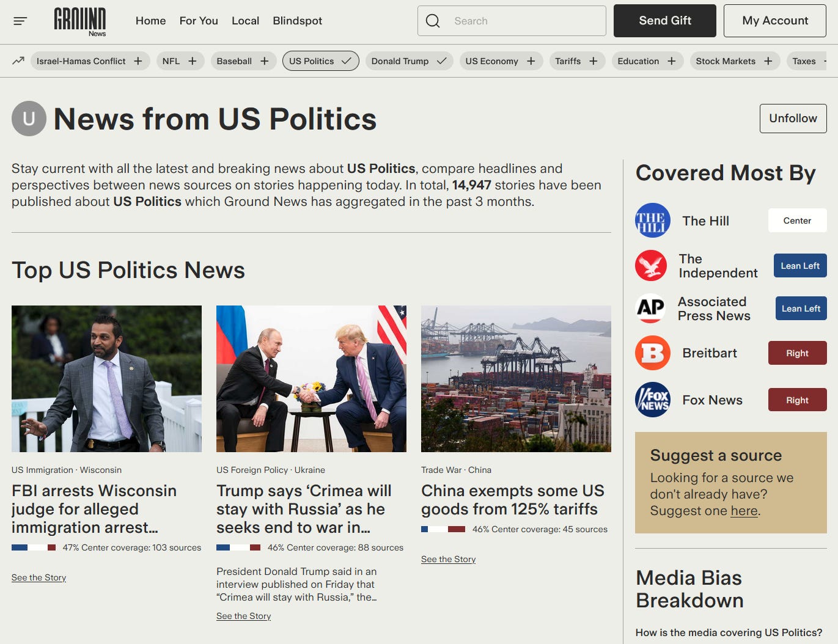
Task: Click the Right tag for Breitbart
Action: tap(797, 353)
